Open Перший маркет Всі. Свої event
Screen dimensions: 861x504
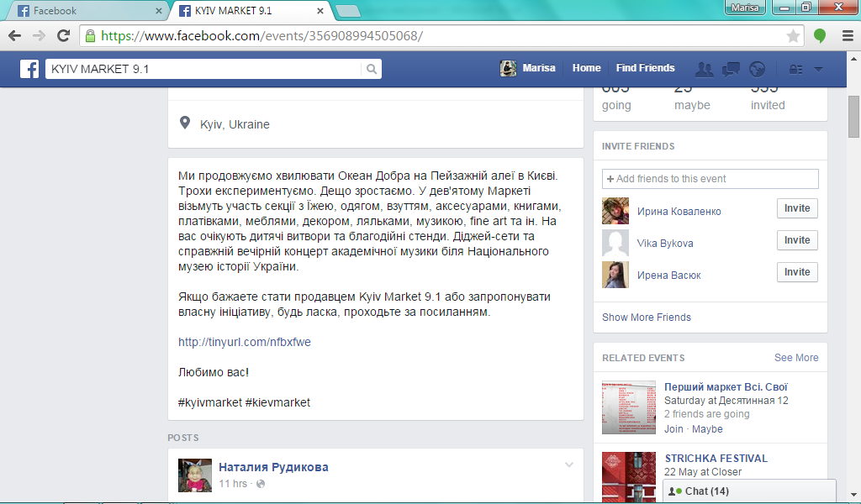coord(726,387)
